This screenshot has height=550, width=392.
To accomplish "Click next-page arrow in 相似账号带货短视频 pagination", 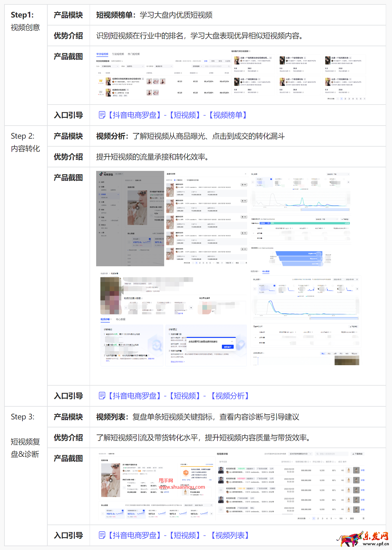I will (364, 99).
